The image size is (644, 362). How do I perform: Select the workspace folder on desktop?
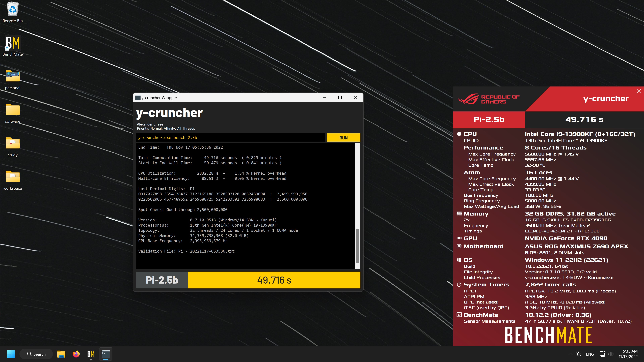click(x=13, y=180)
